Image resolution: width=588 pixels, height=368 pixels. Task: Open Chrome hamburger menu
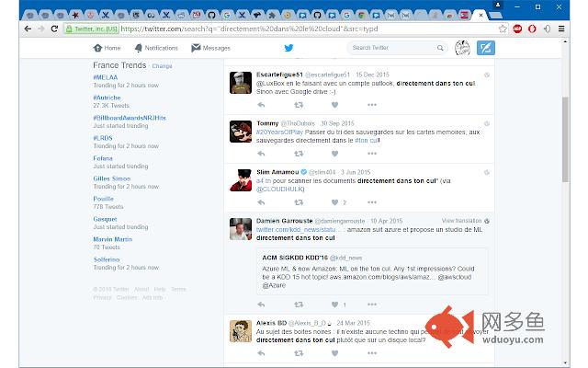tap(561, 29)
